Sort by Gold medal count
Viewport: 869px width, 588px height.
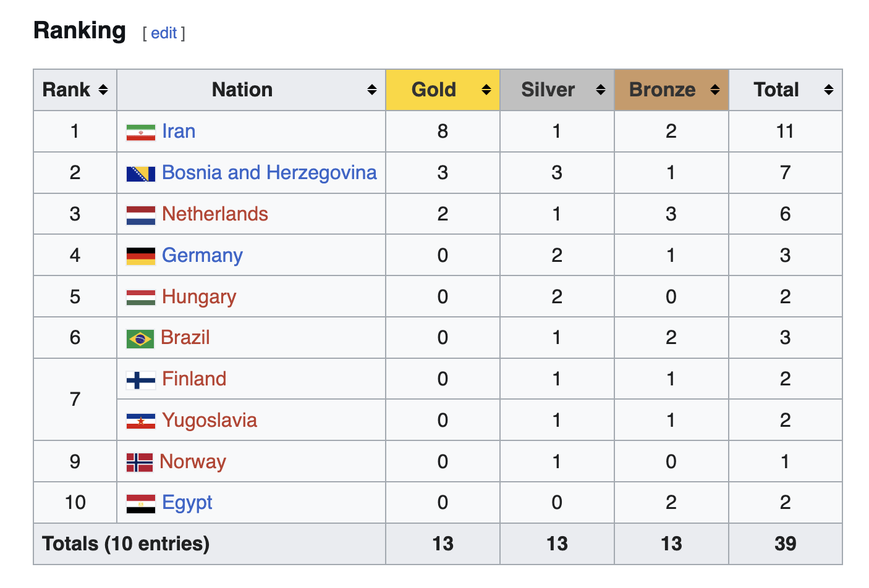[486, 90]
